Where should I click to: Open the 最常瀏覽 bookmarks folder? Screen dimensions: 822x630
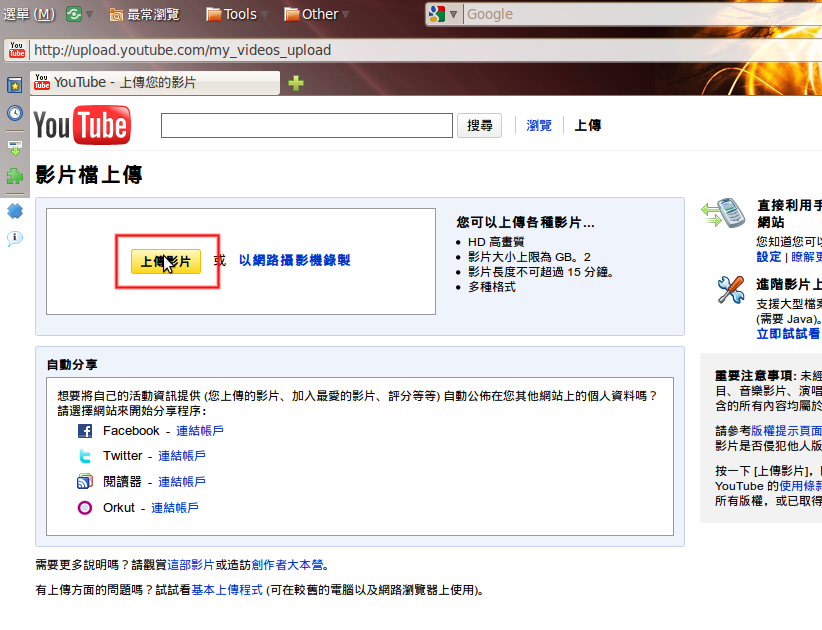tap(145, 14)
